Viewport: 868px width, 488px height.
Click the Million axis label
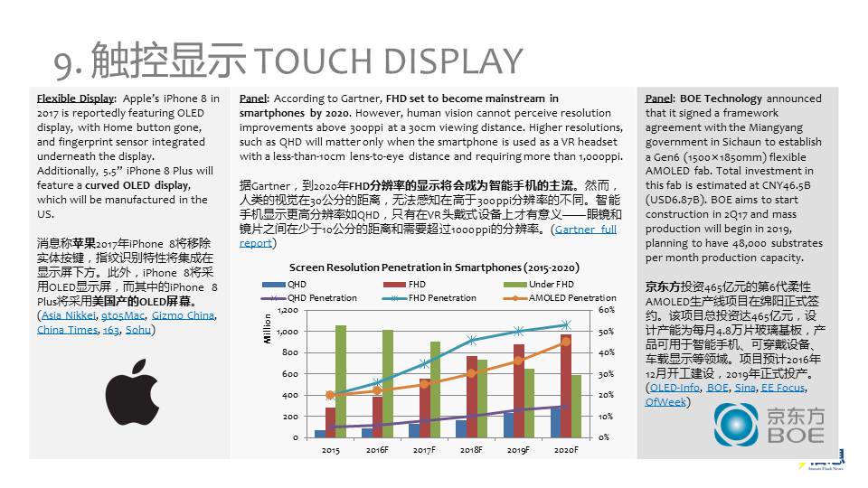(268, 329)
